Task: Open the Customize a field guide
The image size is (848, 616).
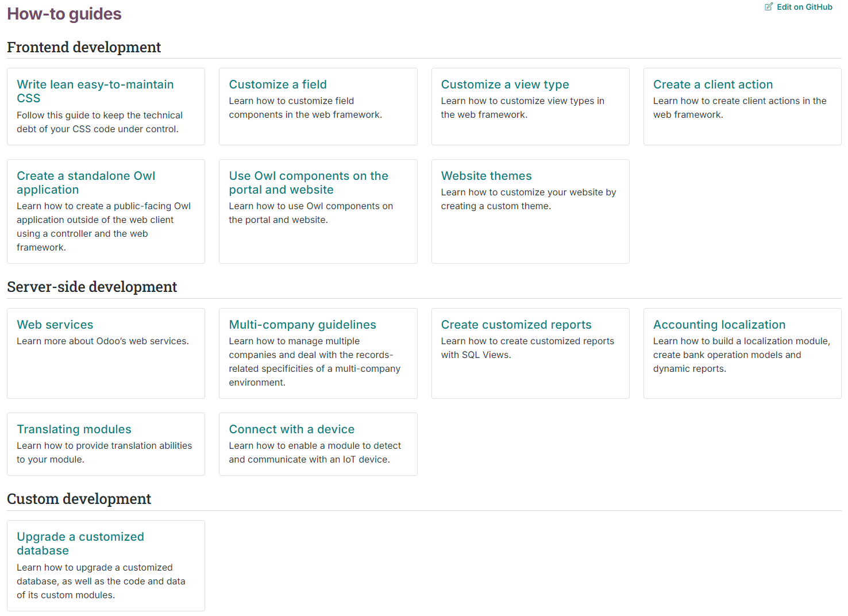Action: click(318, 106)
